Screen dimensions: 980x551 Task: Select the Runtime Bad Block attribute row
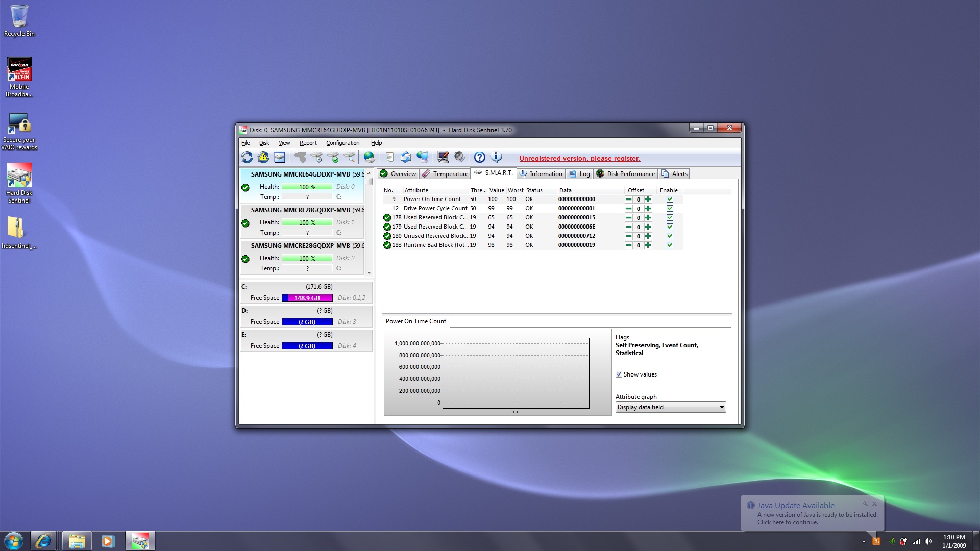coord(532,245)
